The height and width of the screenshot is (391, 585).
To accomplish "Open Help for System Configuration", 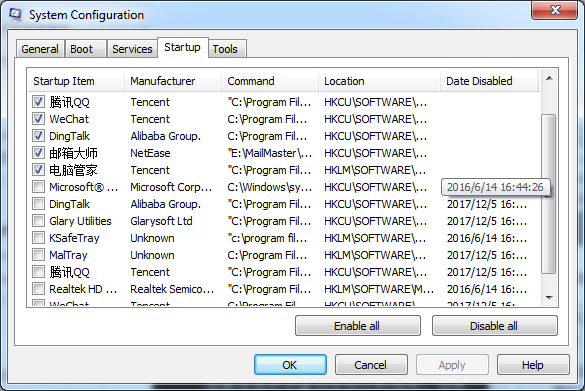I will (533, 365).
